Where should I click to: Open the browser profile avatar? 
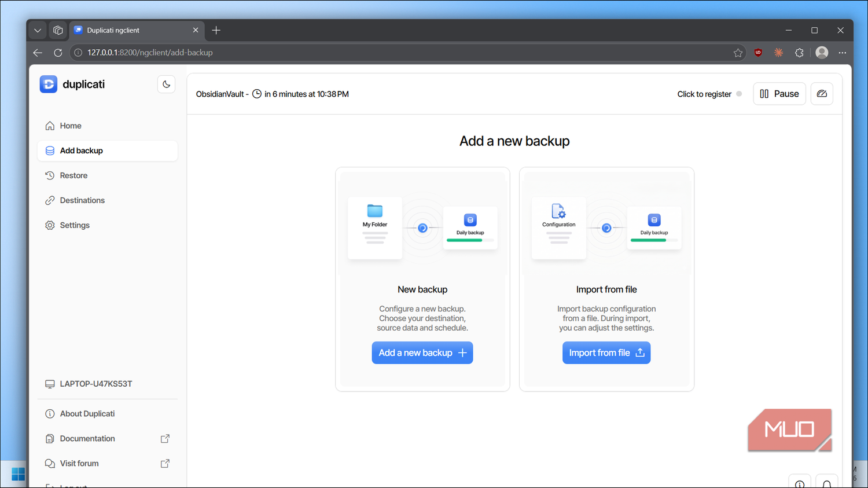point(822,53)
